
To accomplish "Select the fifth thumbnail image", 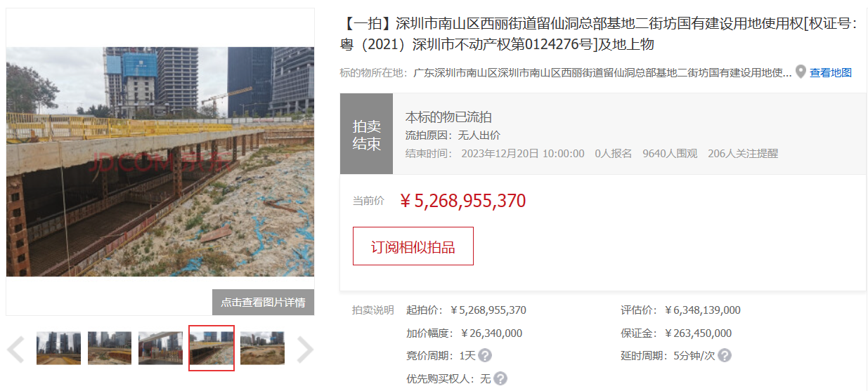I will 262,348.
